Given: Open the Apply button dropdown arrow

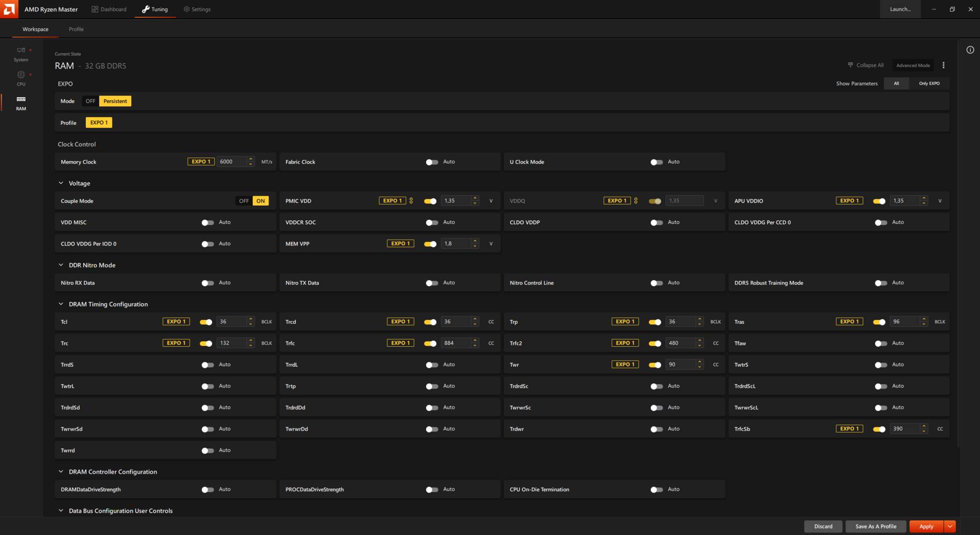Looking at the screenshot, I should 950,526.
